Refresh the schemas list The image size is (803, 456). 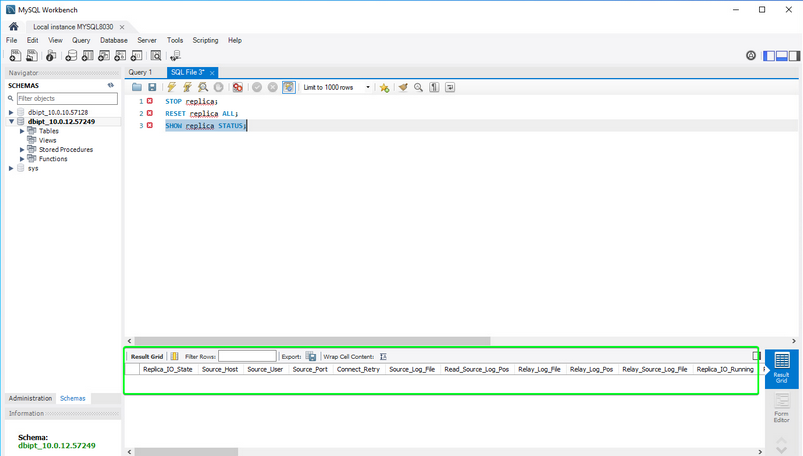pyautogui.click(x=111, y=85)
